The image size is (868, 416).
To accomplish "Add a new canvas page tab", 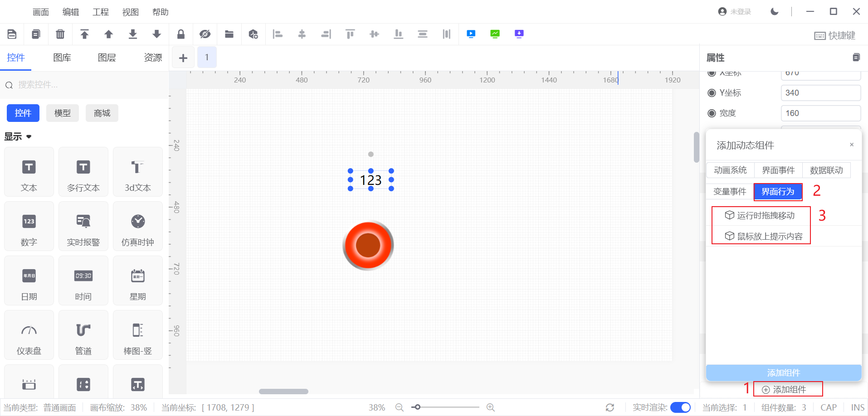I will (183, 58).
